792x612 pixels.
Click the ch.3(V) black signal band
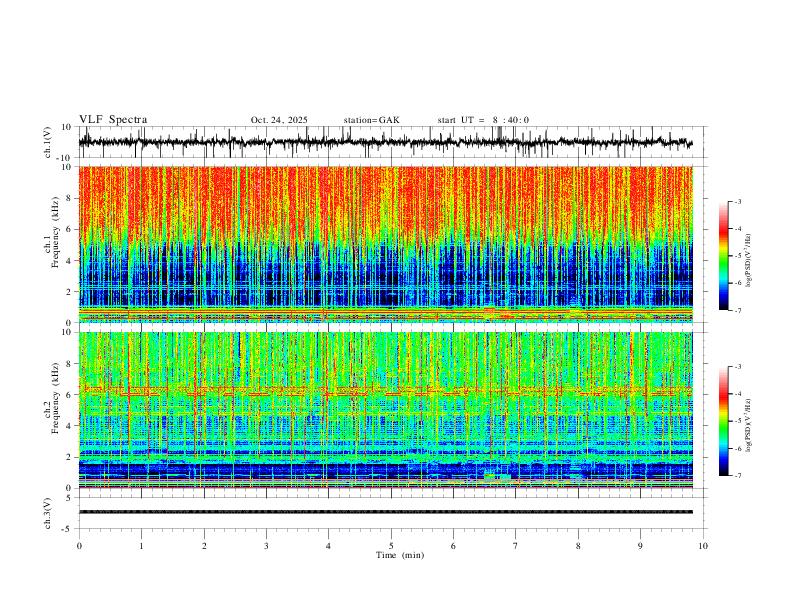click(385, 512)
